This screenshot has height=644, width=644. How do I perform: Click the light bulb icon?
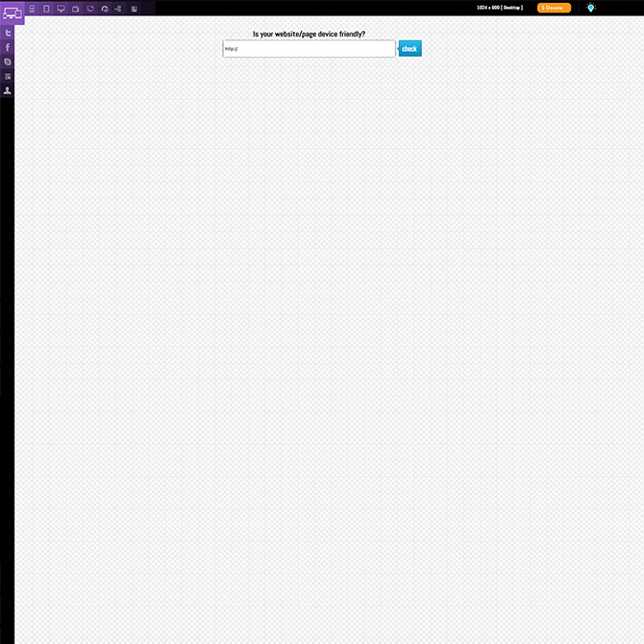tap(590, 8)
